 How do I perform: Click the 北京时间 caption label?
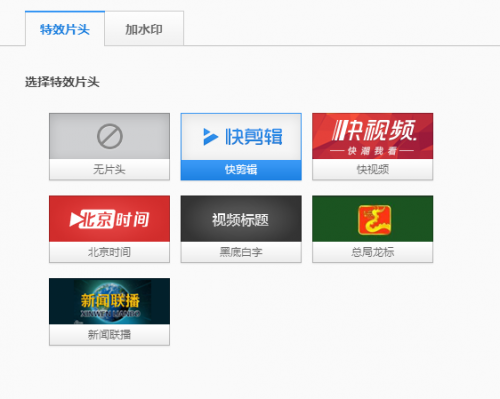[109, 252]
